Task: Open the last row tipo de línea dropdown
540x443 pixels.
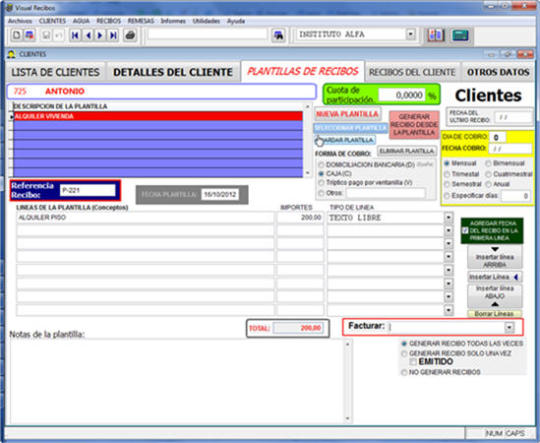Action: pyautogui.click(x=448, y=310)
